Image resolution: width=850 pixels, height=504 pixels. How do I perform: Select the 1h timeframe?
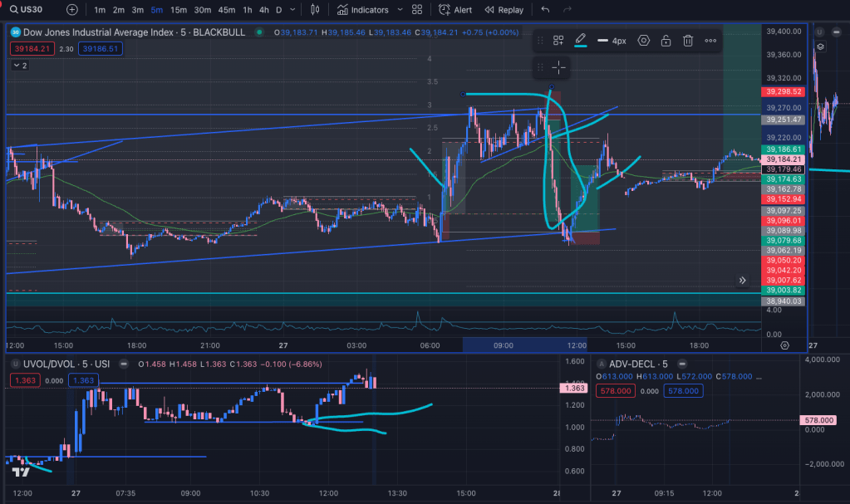tap(248, 10)
